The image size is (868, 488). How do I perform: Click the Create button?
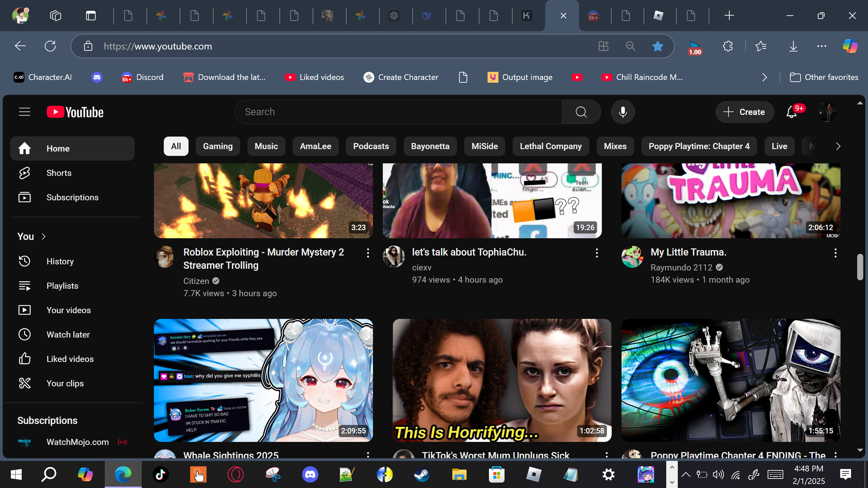click(x=745, y=112)
